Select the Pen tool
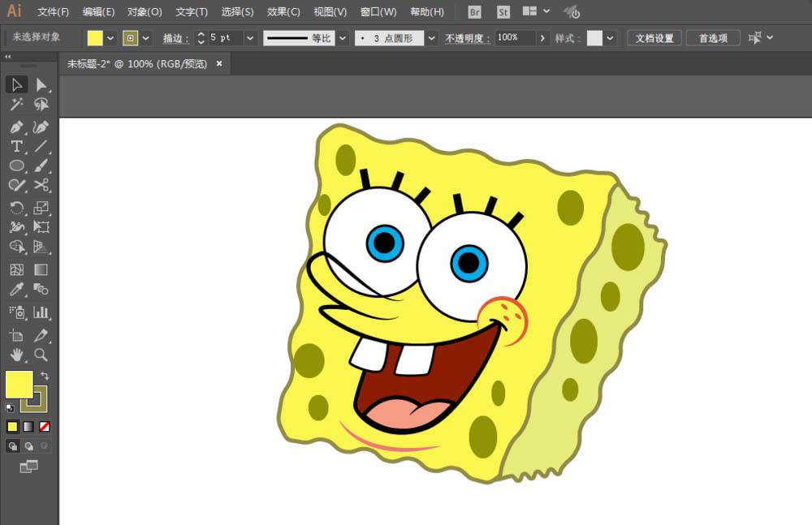This screenshot has width=812, height=525. click(16, 127)
